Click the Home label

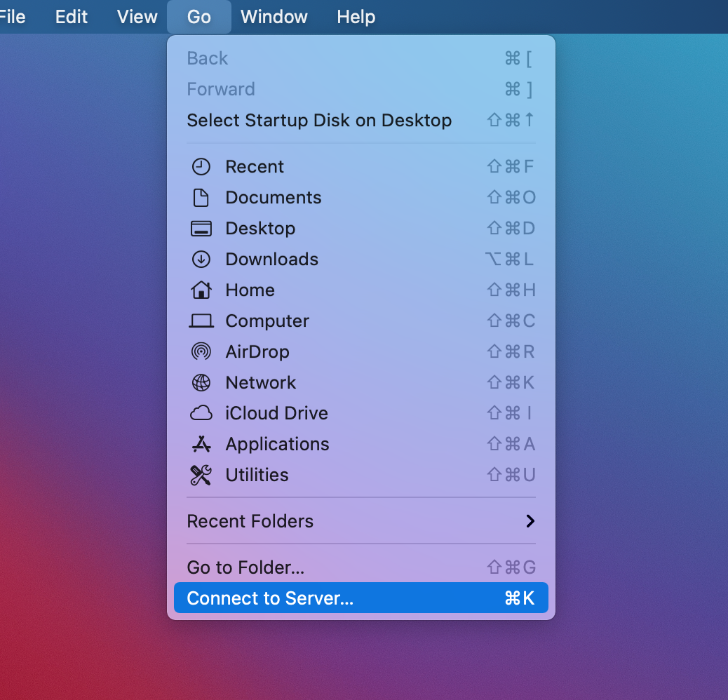250,290
